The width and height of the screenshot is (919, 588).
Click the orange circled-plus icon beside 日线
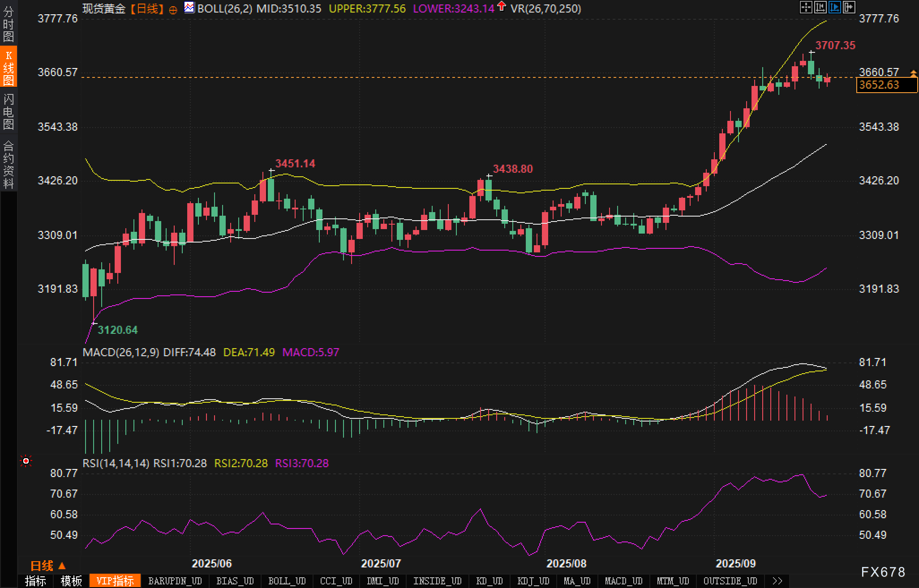[x=173, y=10]
